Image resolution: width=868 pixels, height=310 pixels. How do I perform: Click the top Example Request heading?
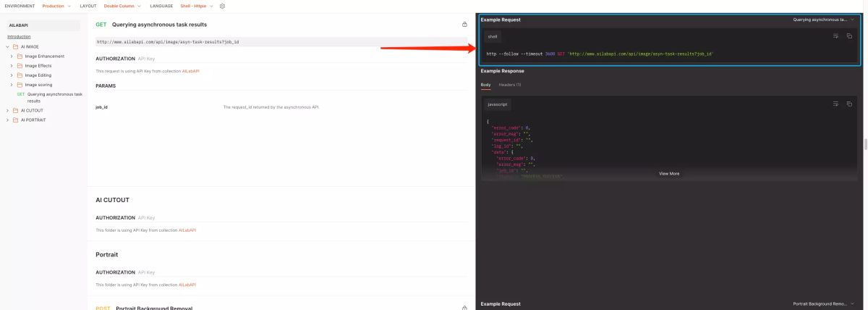coord(501,20)
